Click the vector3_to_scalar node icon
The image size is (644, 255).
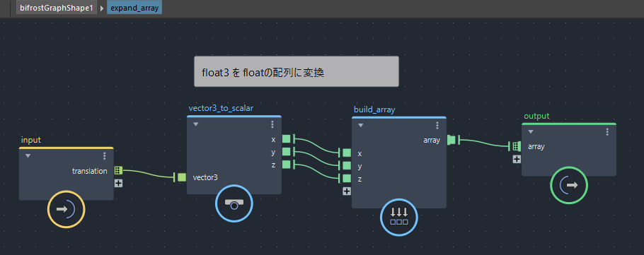coord(234,203)
